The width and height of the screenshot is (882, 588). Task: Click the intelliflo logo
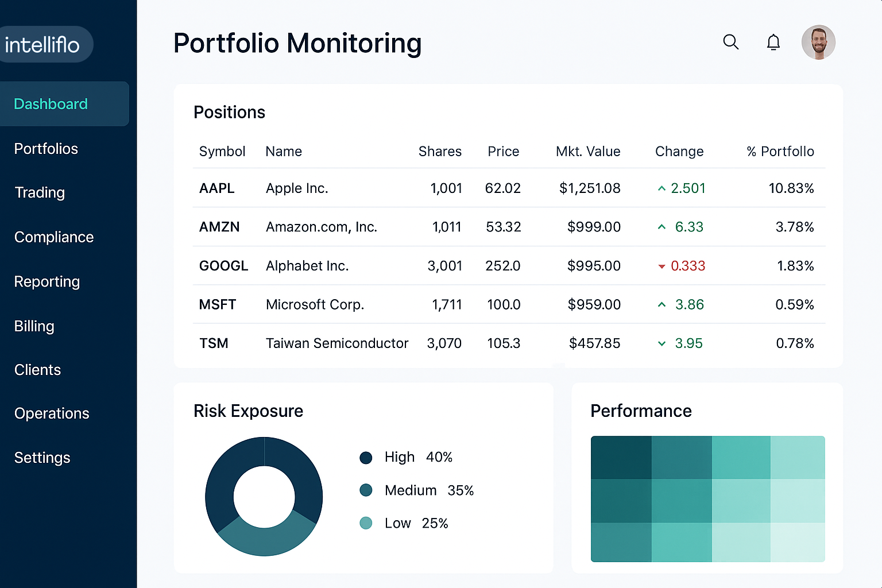(x=42, y=45)
